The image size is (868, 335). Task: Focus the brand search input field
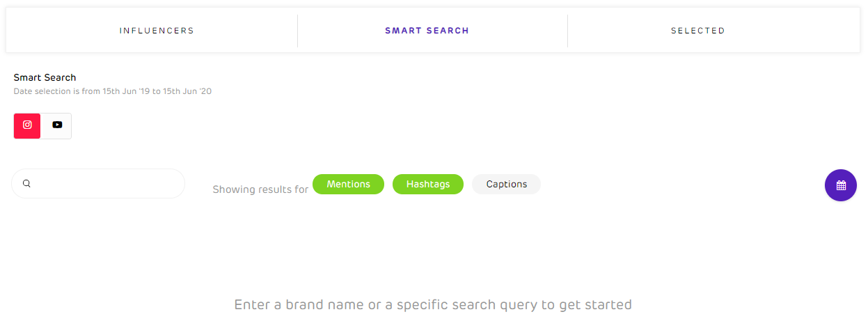[104, 184]
